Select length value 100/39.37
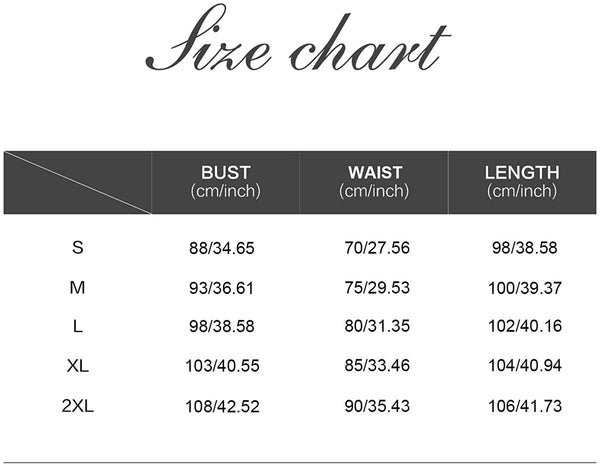The width and height of the screenshot is (600, 464). [x=527, y=288]
